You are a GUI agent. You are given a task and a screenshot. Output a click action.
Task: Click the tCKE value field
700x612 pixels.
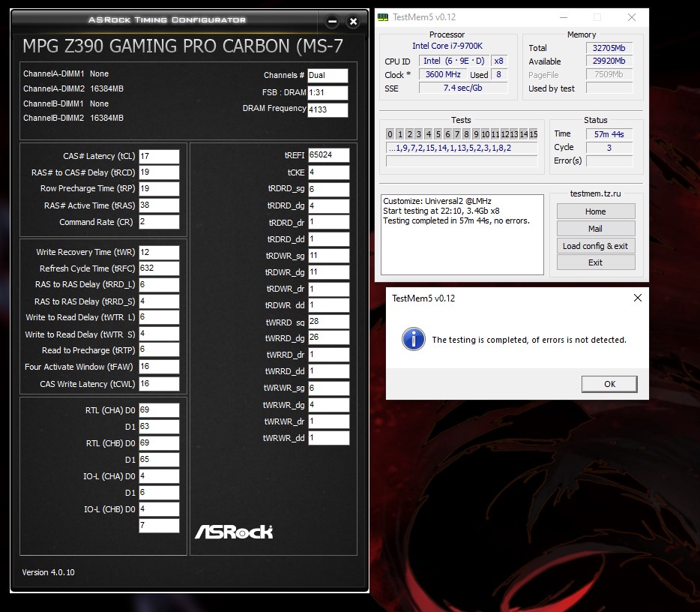pos(328,172)
